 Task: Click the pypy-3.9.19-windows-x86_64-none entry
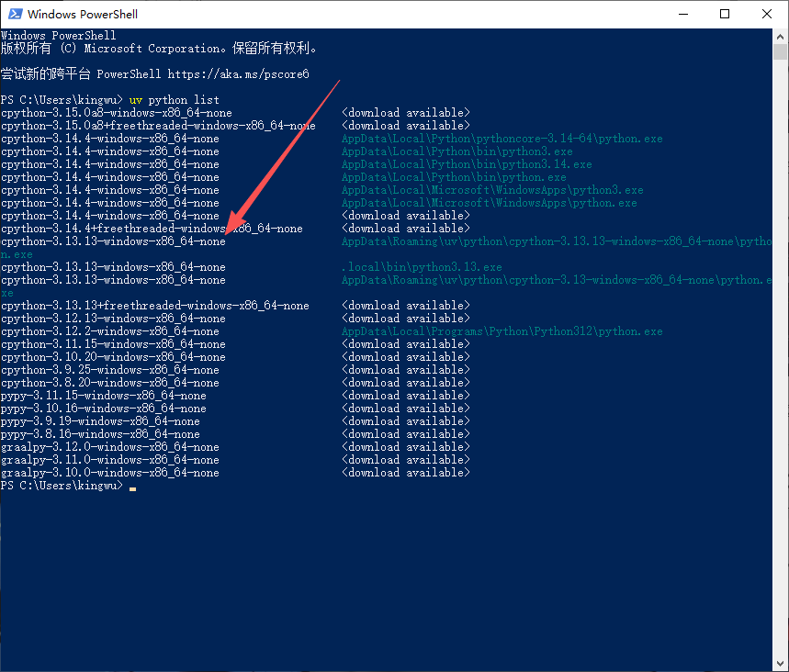(x=100, y=421)
